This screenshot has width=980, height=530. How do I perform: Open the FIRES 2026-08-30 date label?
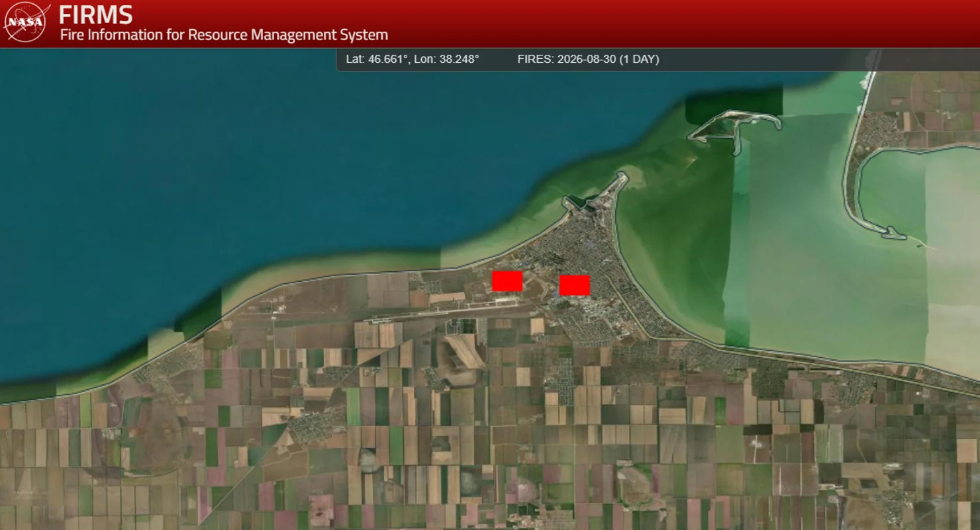coord(588,59)
